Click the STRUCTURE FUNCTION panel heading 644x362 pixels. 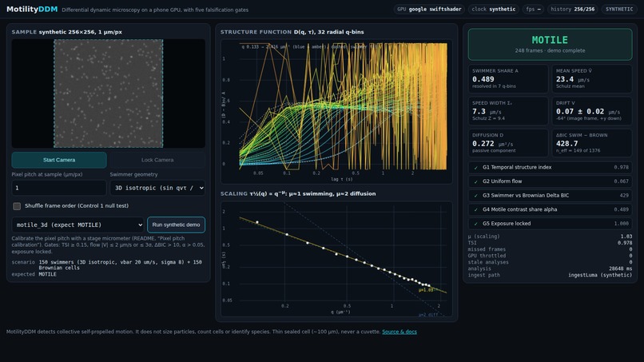(292, 32)
